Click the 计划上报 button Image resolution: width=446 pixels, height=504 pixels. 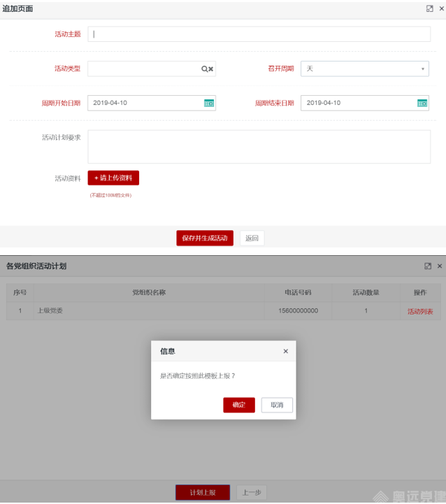point(203,492)
